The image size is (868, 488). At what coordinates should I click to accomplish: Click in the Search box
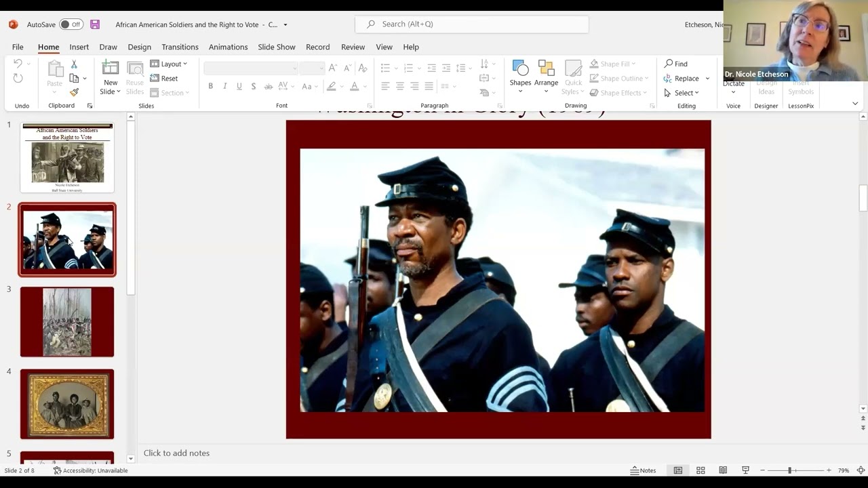[x=472, y=24]
